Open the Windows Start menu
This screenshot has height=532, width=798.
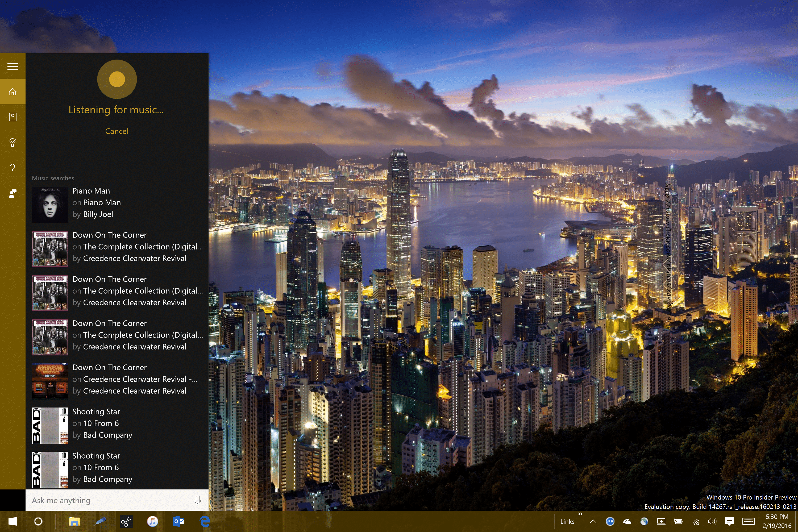(13, 521)
